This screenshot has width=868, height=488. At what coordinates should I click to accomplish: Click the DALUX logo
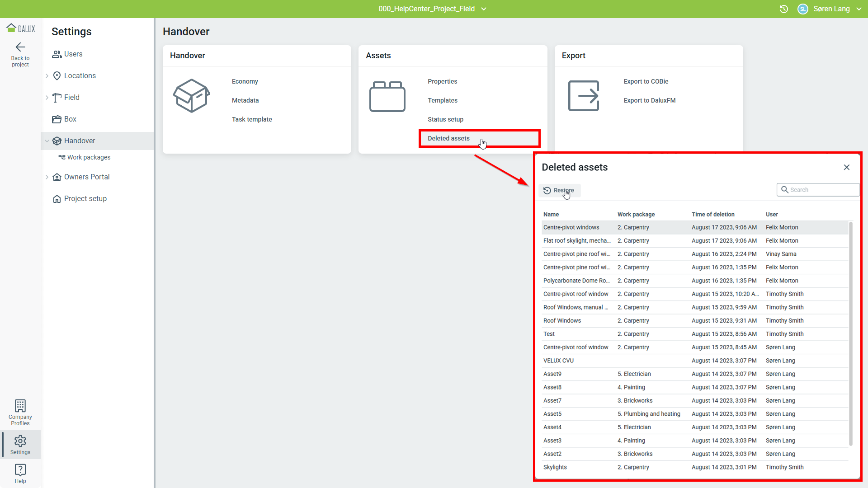[20, 28]
